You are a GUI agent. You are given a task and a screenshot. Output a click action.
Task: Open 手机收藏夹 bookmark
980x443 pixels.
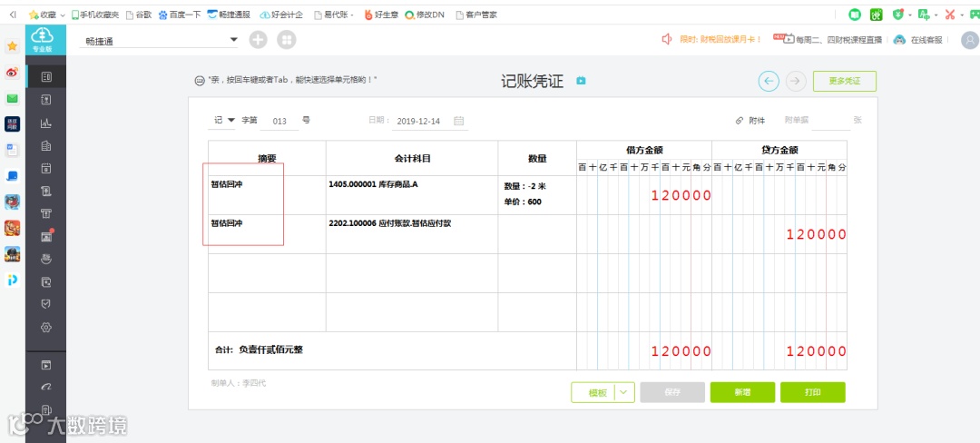(95, 15)
